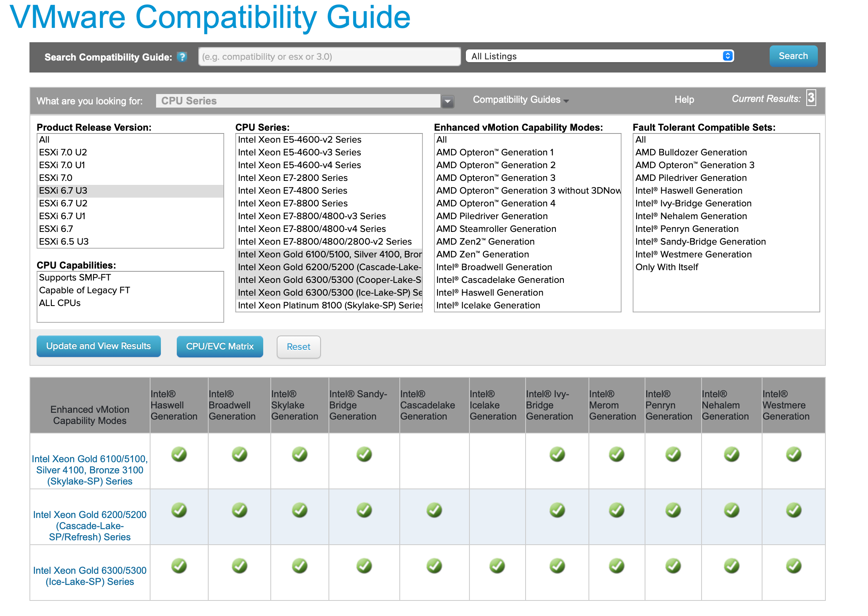Select Intel Xeon E7-2800 Series
Viewport: 868px width, 616px height.
click(329, 178)
